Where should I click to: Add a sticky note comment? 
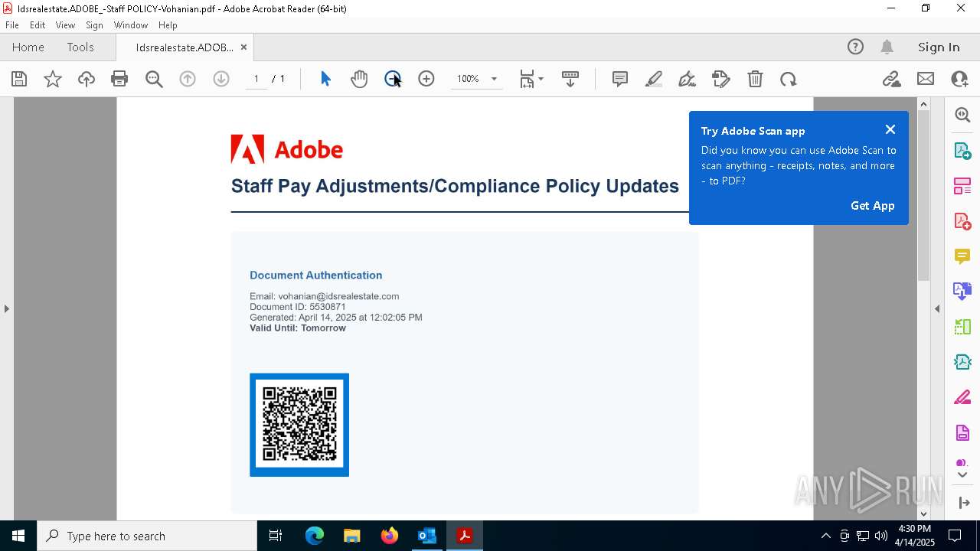pyautogui.click(x=620, y=79)
